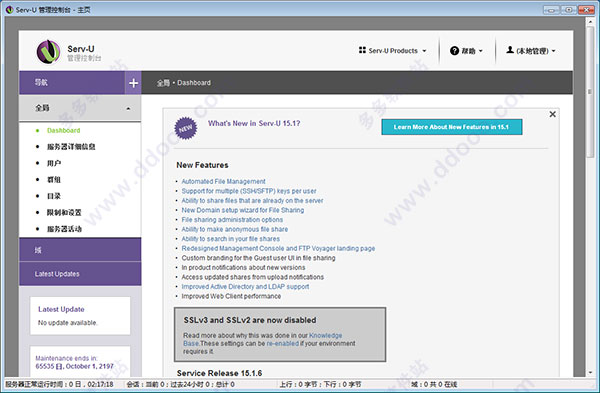Close the What's New panel
Image resolution: width=600 pixels, height=393 pixels.
click(553, 114)
